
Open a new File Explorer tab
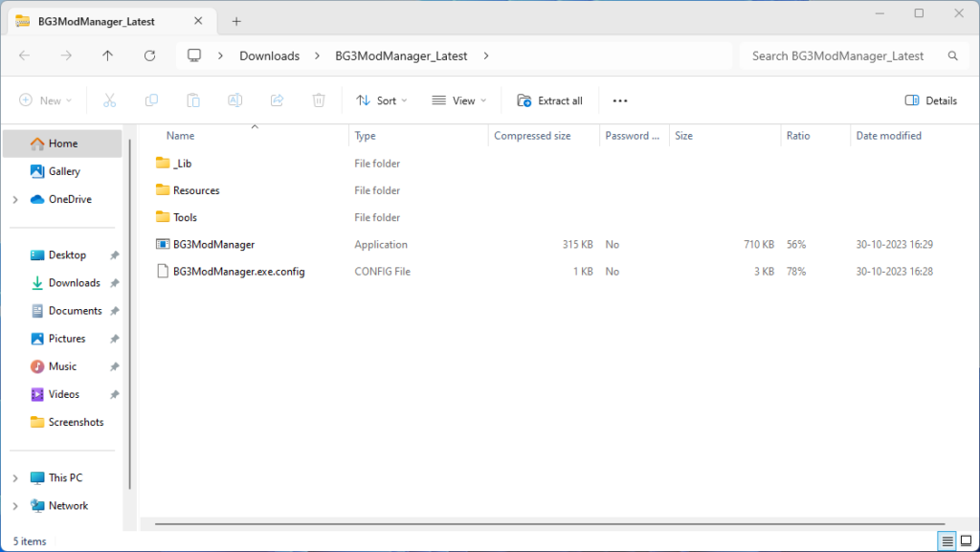point(236,21)
